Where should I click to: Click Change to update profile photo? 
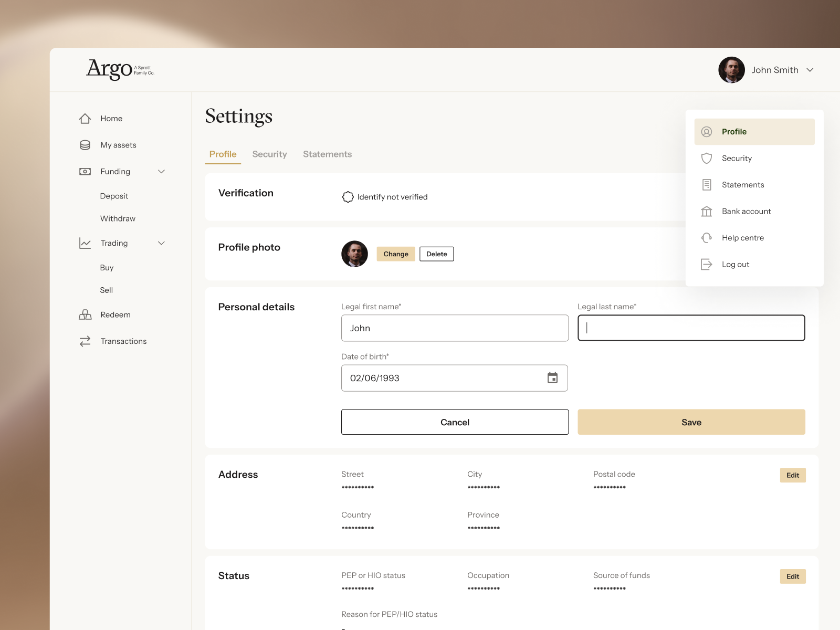tap(395, 254)
